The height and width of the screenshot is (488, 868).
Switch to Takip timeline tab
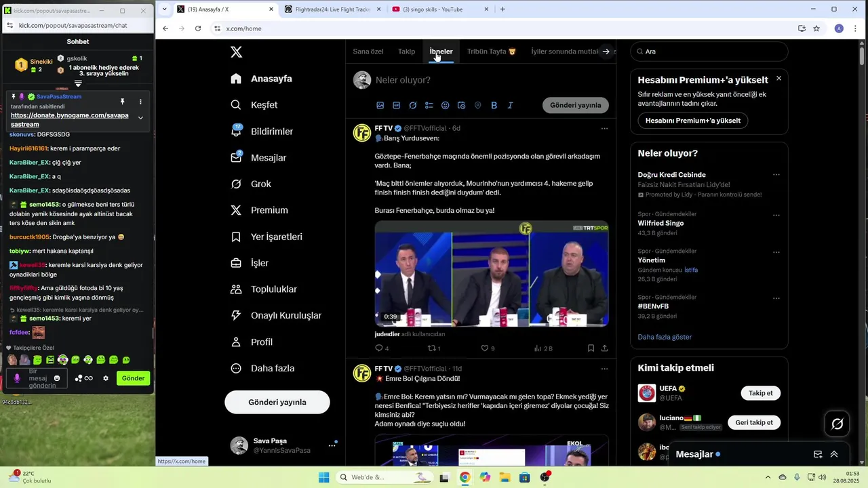pos(406,52)
